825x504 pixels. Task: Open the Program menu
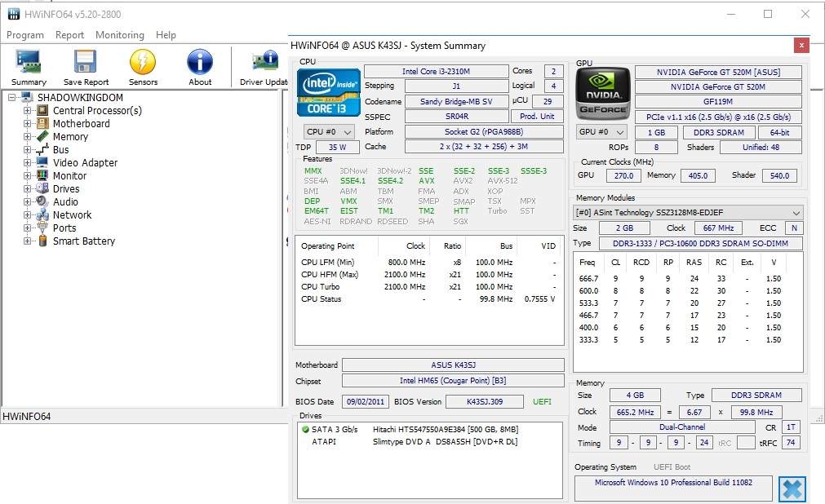[x=25, y=35]
